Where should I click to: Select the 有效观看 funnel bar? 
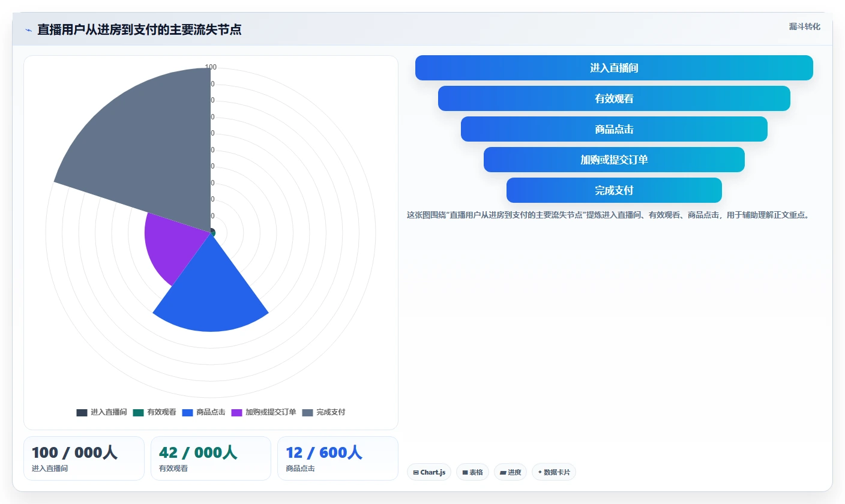[614, 98]
